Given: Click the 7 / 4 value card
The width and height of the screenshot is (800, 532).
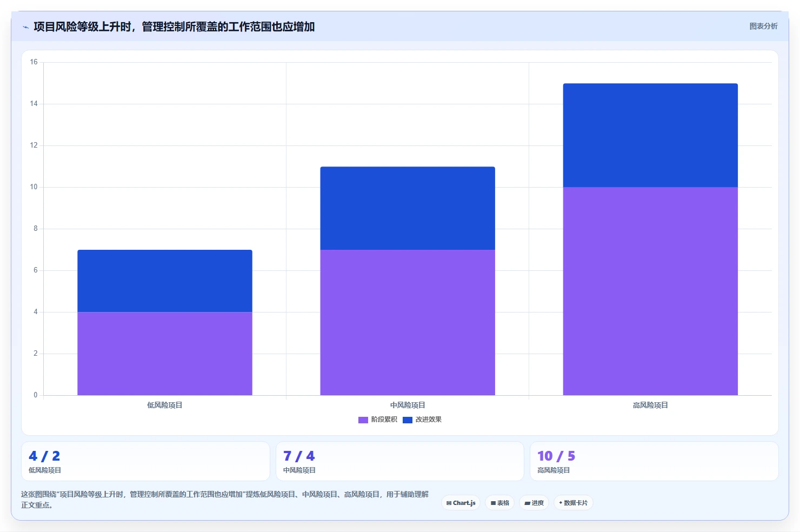Looking at the screenshot, I should 400,461.
